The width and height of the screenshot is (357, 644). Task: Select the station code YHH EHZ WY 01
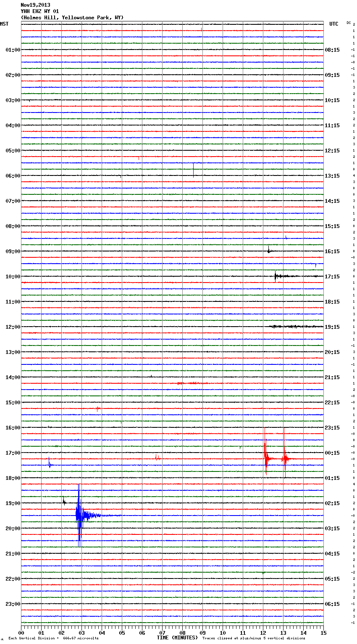pos(40,11)
